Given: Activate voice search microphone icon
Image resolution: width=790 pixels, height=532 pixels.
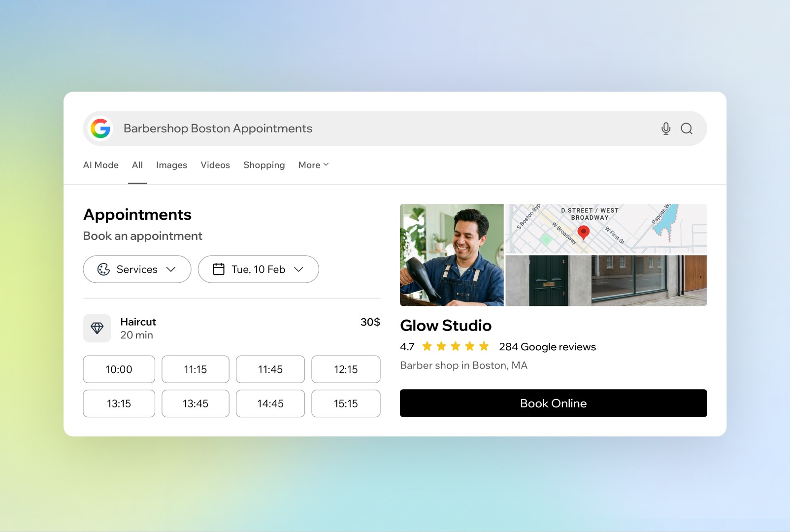Looking at the screenshot, I should 666,129.
